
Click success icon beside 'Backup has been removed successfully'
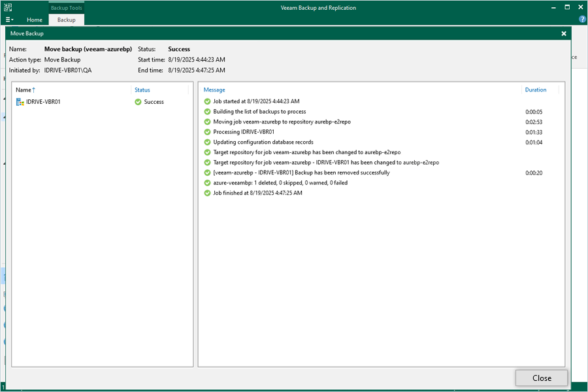tap(207, 172)
